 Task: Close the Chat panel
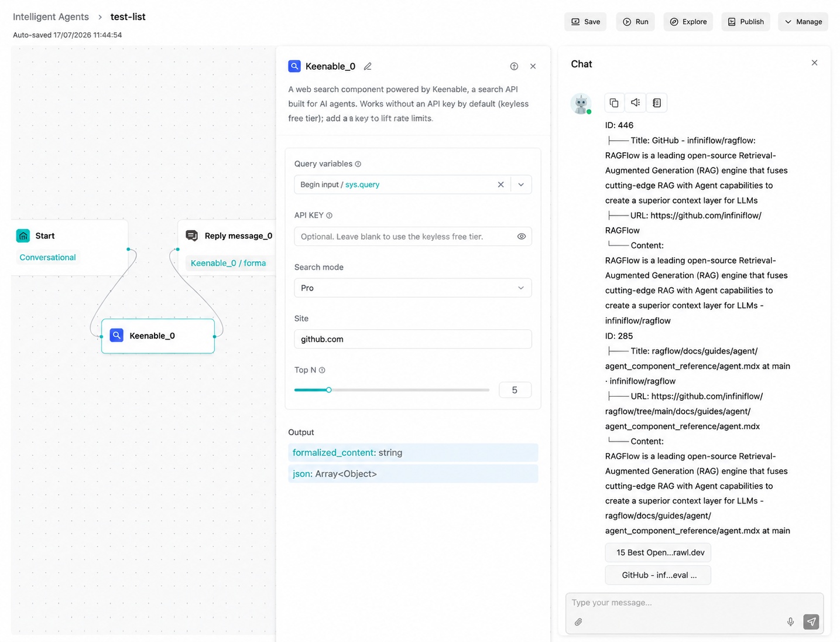coord(814,63)
